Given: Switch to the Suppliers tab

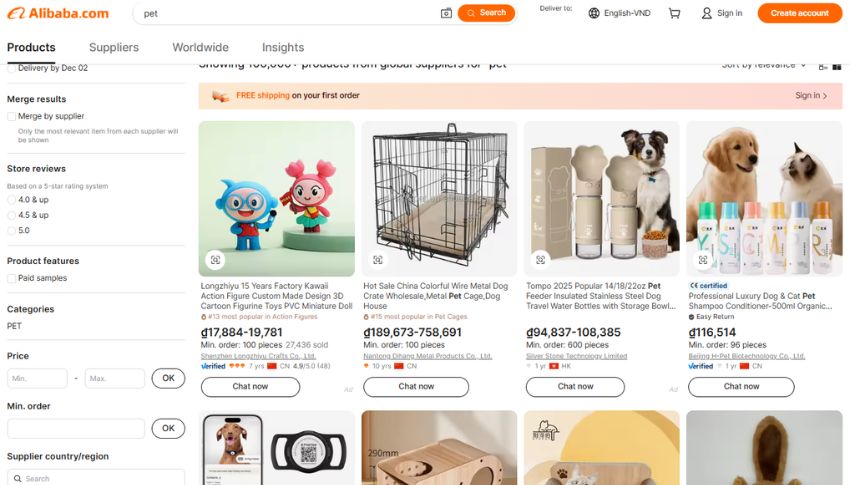Looking at the screenshot, I should (114, 47).
